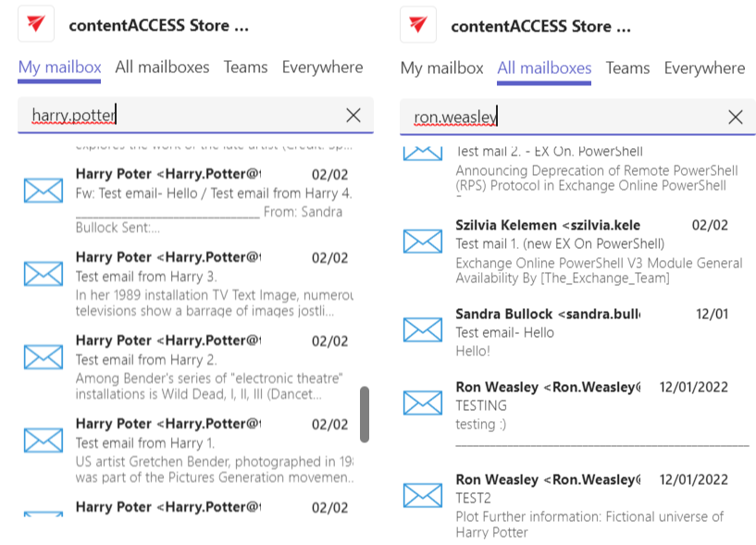
Task: Click envelope icon for Test email from Harry 3
Action: tap(43, 274)
